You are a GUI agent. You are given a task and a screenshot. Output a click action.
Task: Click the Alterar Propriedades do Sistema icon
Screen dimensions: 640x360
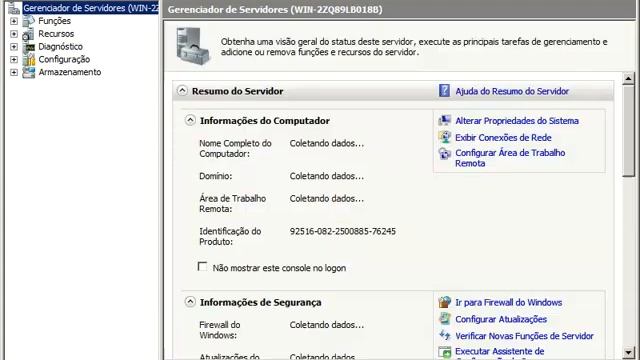pyautogui.click(x=444, y=120)
